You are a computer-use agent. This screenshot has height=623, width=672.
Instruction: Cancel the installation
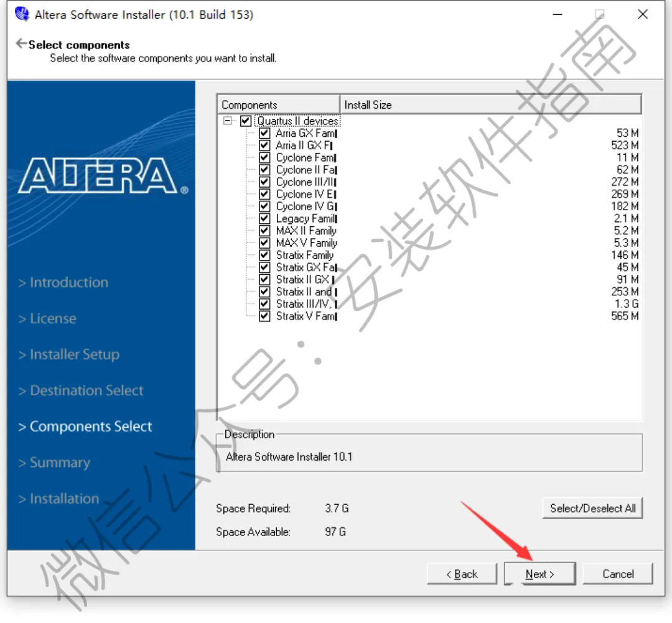pyautogui.click(x=618, y=574)
